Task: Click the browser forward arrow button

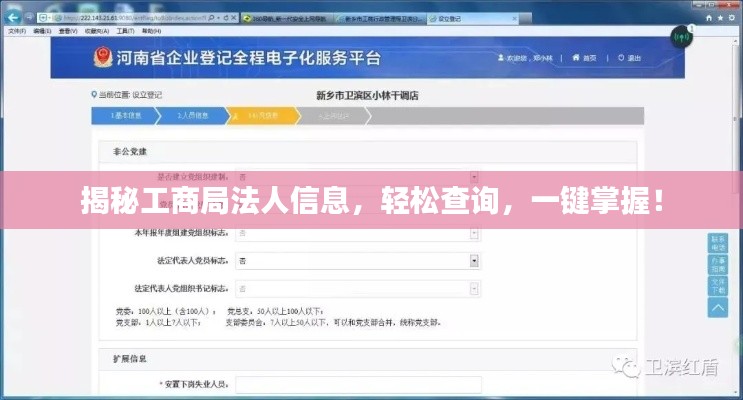Action: [29, 18]
